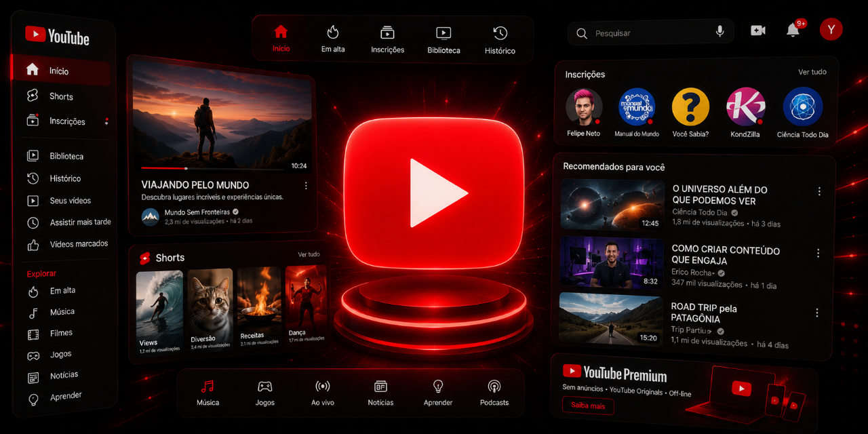Screen dimensions: 868x434
Task: Open more options for Como Criar Conteúdo
Action: coord(818,253)
